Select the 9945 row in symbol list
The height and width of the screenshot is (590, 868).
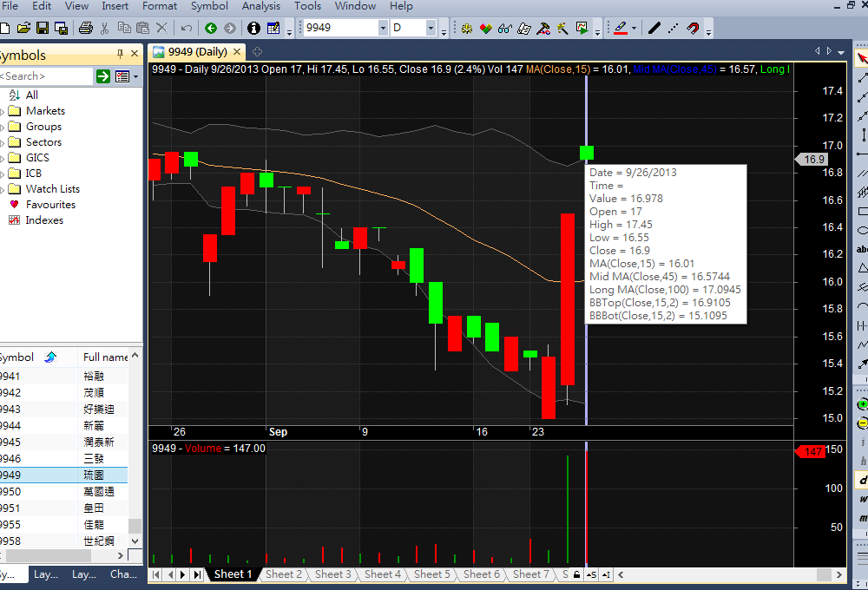pyautogui.click(x=63, y=442)
